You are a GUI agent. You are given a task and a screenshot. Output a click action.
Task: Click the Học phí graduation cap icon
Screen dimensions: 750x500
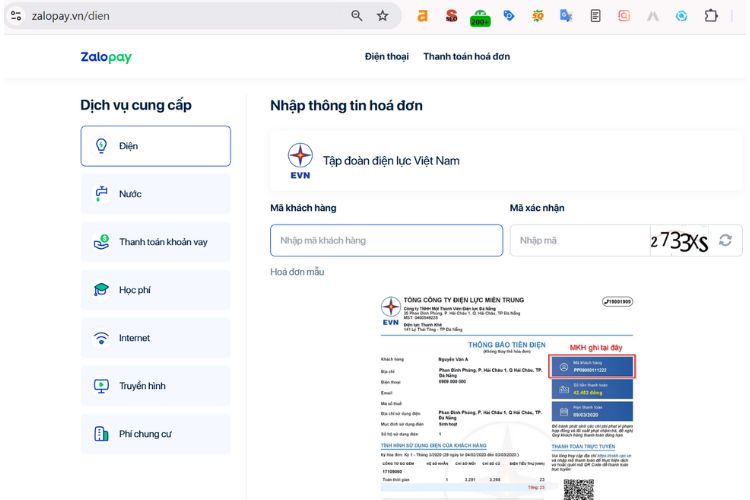[101, 289]
